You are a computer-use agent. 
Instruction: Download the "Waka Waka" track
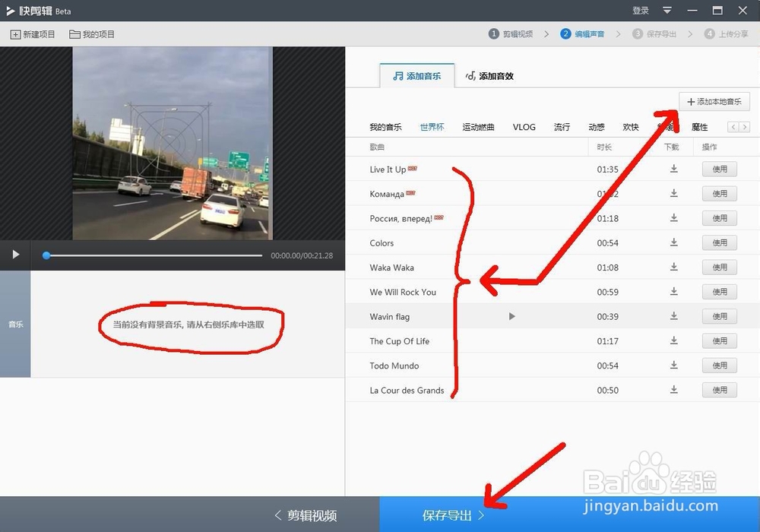pos(673,267)
